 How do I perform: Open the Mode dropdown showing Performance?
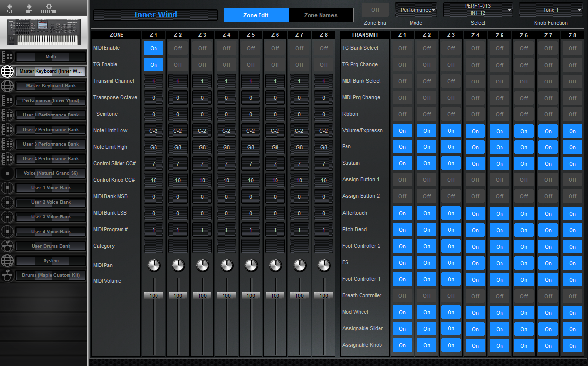click(x=415, y=10)
